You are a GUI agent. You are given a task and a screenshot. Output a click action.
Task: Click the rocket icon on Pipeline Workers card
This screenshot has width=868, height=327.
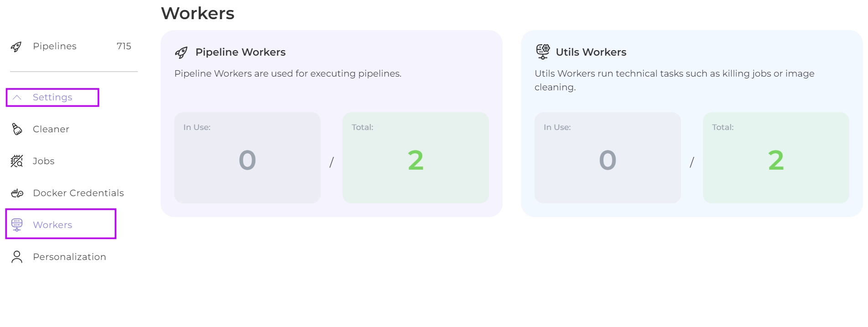[181, 52]
